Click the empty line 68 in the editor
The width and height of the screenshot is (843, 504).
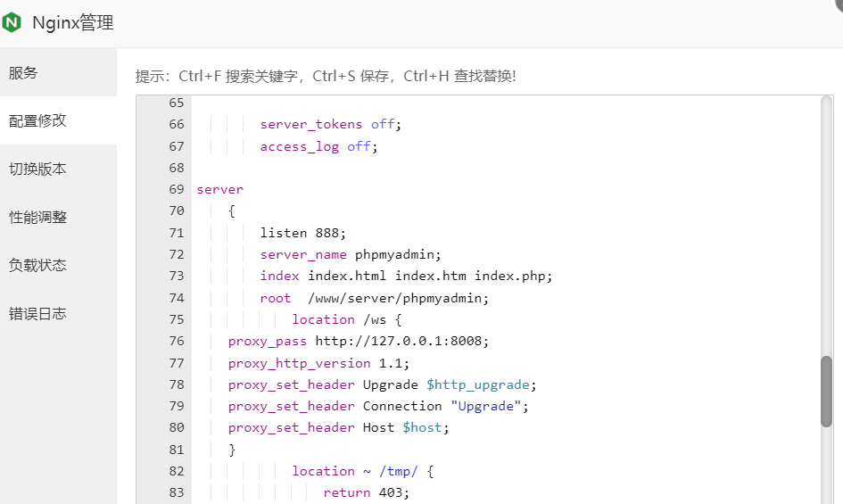point(446,168)
